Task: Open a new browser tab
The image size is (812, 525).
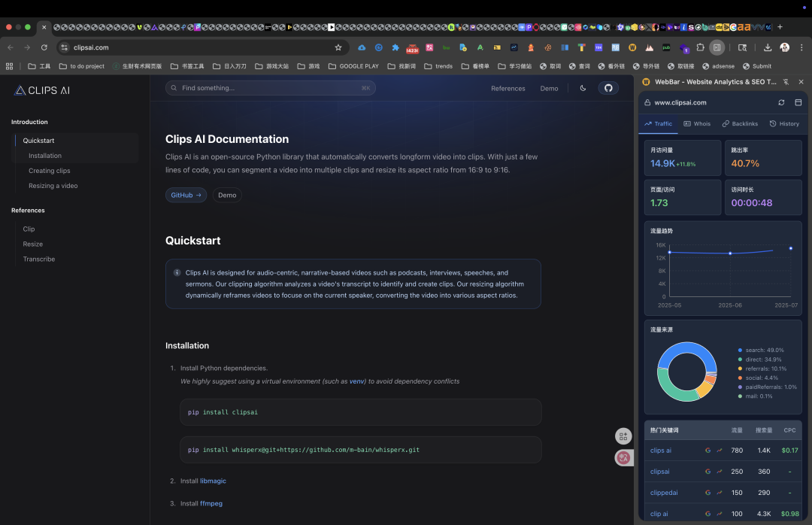Action: pyautogui.click(x=780, y=27)
